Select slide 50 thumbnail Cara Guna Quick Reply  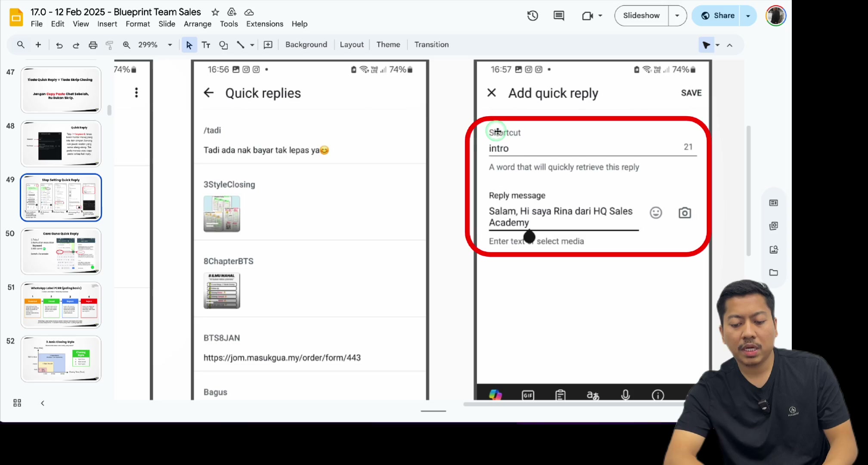pos(61,251)
